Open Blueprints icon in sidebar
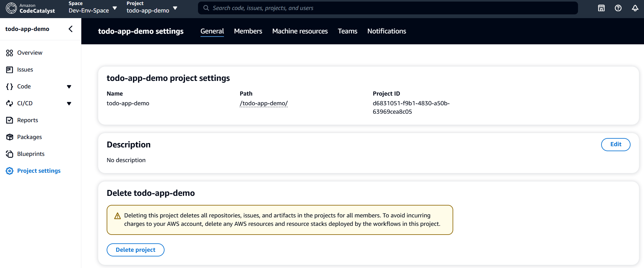644x268 pixels. (9, 154)
